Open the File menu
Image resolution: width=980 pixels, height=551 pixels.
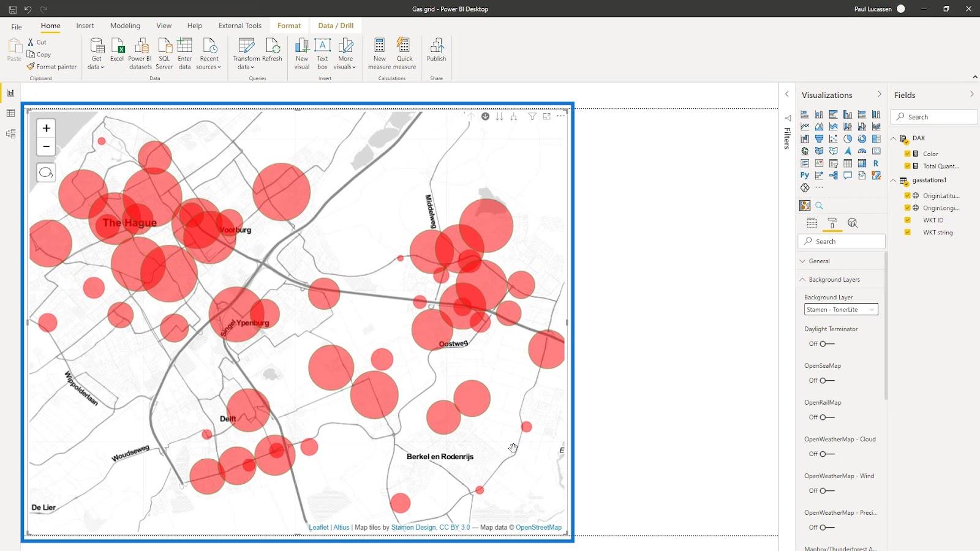tap(17, 26)
